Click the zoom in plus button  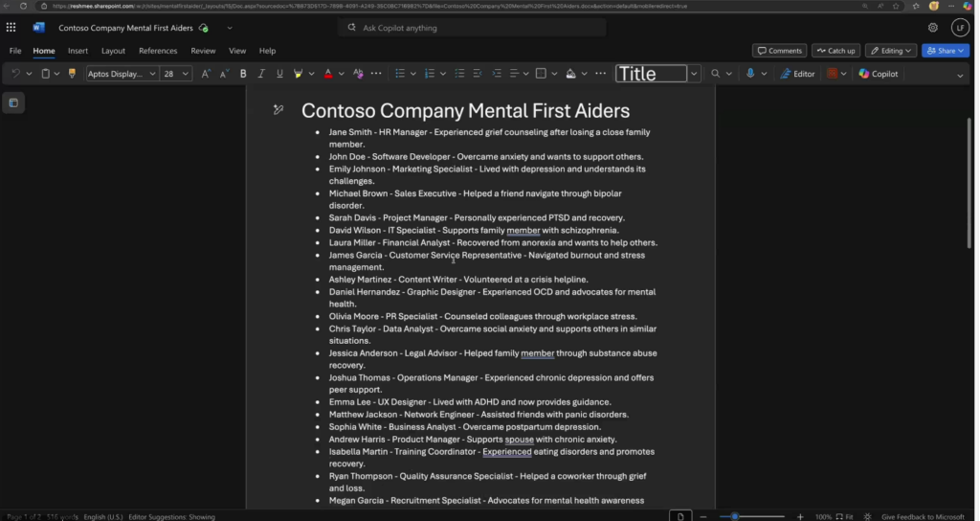coord(801,516)
